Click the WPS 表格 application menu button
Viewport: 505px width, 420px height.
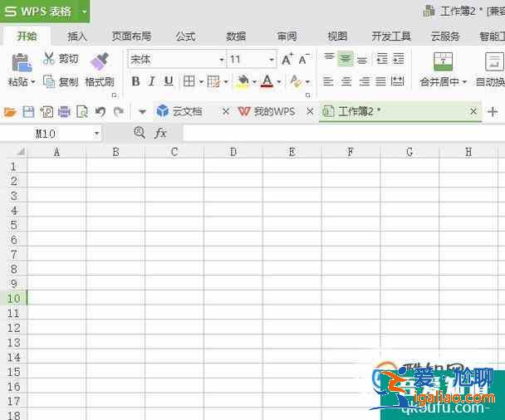point(45,12)
